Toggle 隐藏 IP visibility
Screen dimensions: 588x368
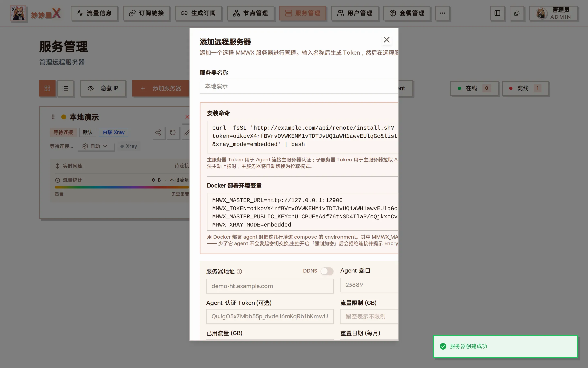[103, 88]
